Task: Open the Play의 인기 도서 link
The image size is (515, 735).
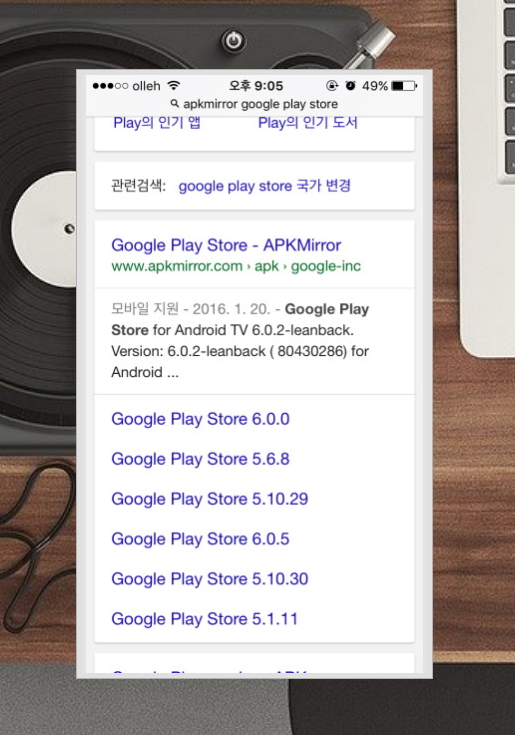Action: [x=308, y=123]
